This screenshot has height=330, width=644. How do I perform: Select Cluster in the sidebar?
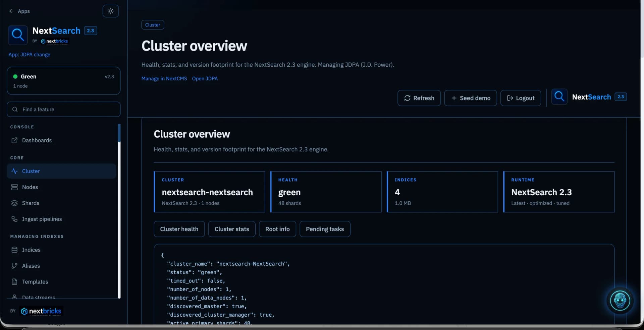(x=61, y=171)
